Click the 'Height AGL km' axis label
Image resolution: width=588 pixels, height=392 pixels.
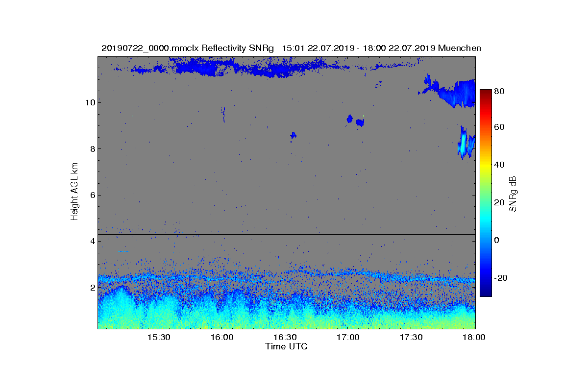74,192
